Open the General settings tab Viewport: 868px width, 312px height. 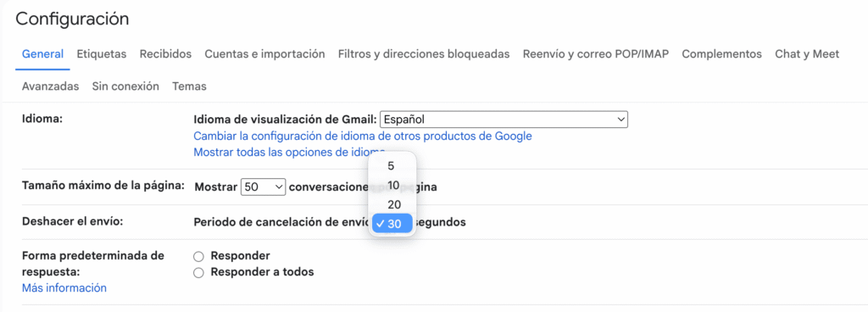point(42,54)
